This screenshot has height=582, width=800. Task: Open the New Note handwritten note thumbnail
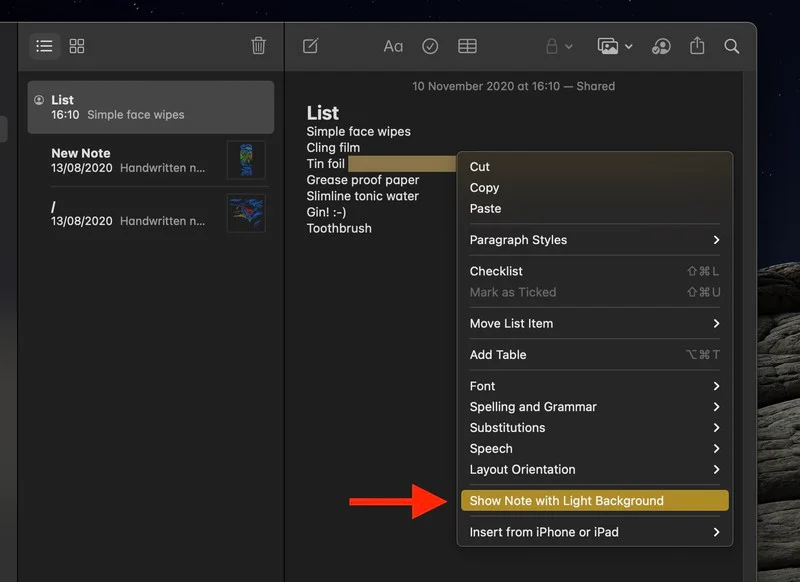pos(246,160)
